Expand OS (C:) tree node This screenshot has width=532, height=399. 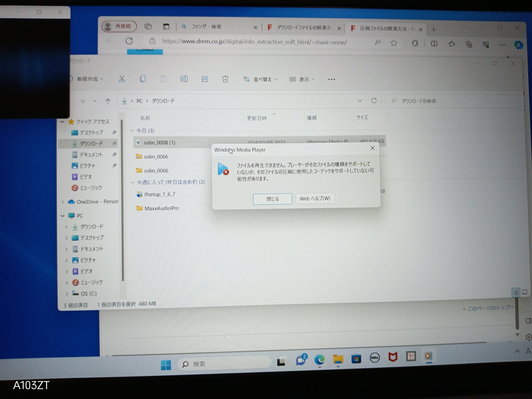click(66, 294)
